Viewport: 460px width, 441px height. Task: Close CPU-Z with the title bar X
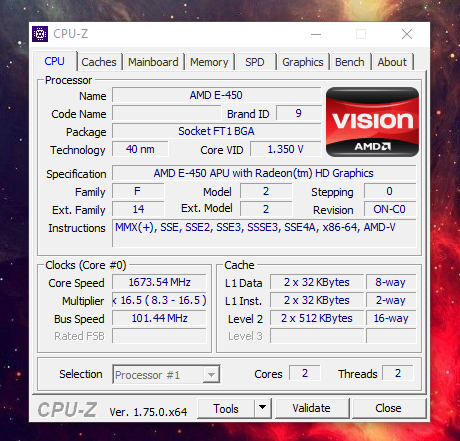pyautogui.click(x=407, y=34)
